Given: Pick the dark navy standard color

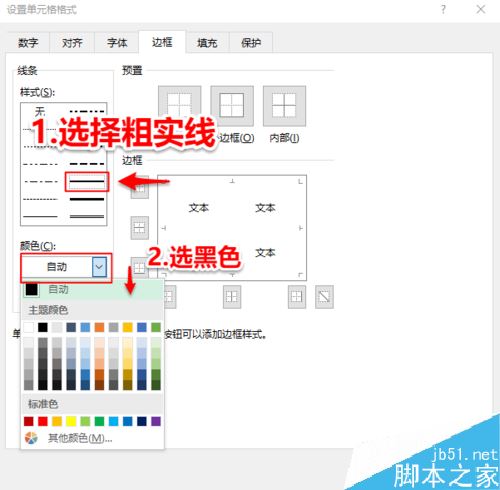Looking at the screenshot, I should pyautogui.click(x=142, y=421).
